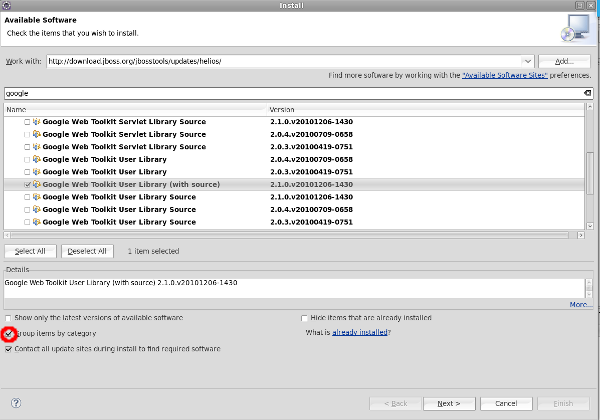
Task: Click icon of User Library Source 2.0.4 row
Action: click(37, 210)
